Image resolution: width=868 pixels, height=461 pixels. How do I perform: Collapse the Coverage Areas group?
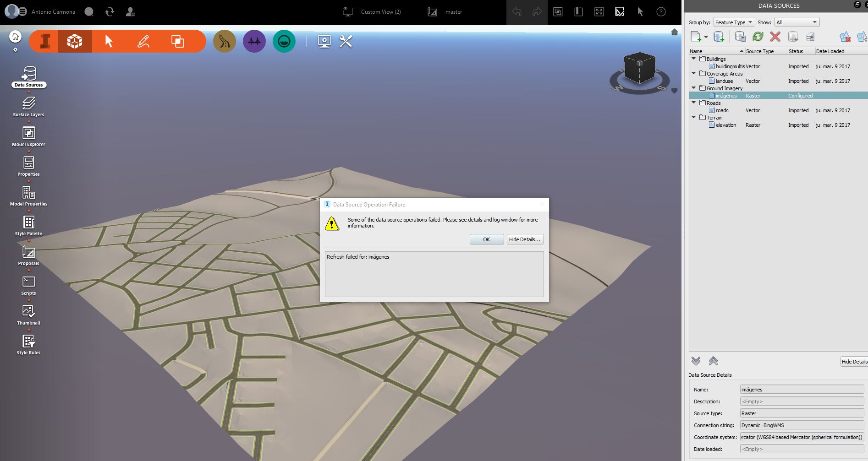pyautogui.click(x=693, y=73)
